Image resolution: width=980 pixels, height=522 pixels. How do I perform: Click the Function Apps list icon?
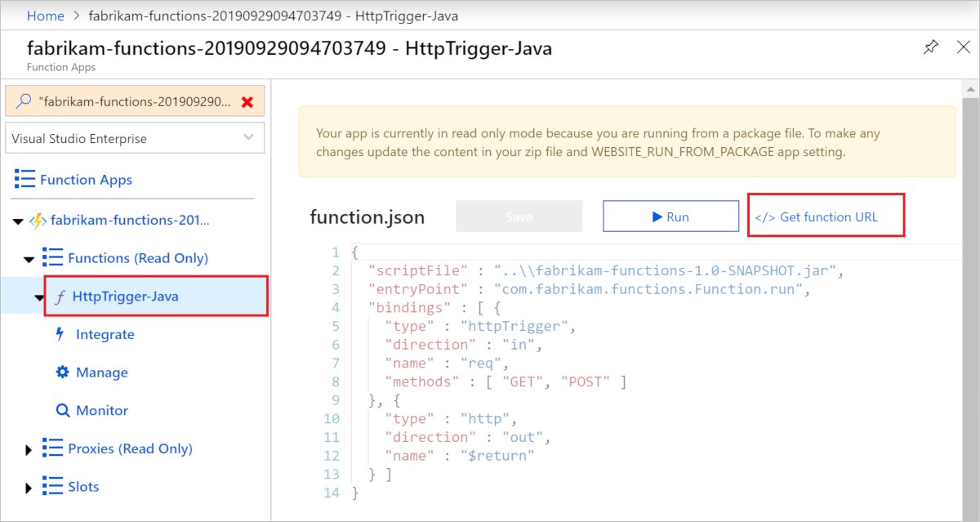point(24,180)
